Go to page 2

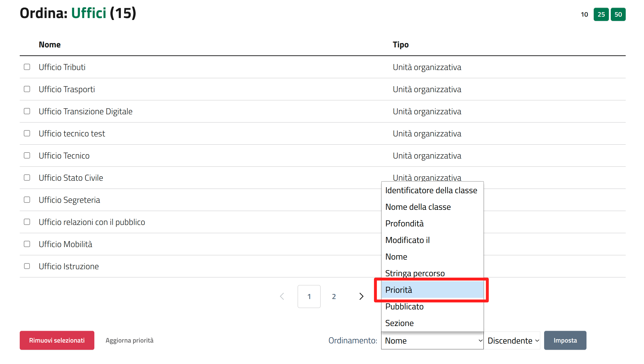pyautogui.click(x=334, y=296)
